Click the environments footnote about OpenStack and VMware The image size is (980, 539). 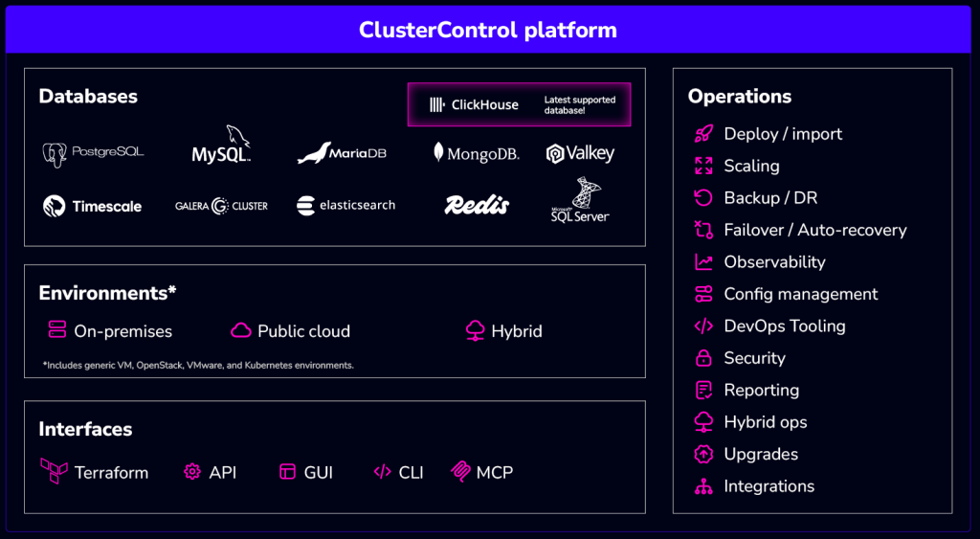pyautogui.click(x=198, y=365)
